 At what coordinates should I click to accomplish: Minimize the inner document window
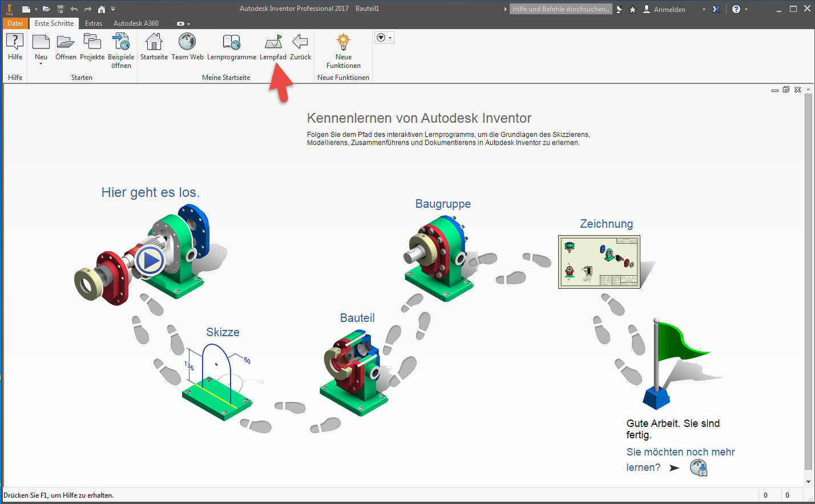774,90
